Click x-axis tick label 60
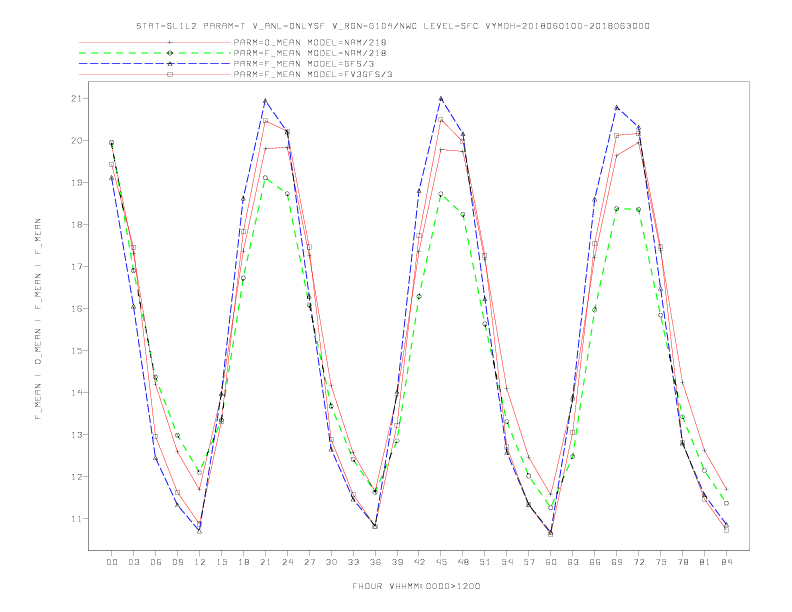The image size is (792, 612). point(551,562)
